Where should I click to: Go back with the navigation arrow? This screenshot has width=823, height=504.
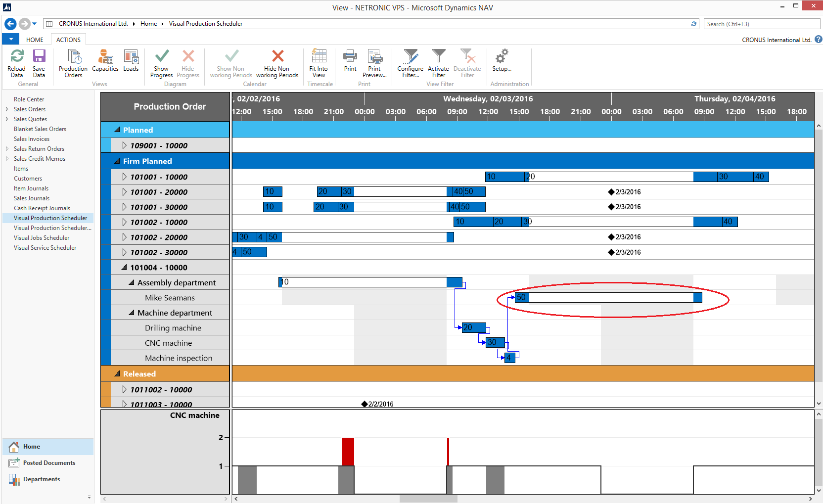point(10,24)
